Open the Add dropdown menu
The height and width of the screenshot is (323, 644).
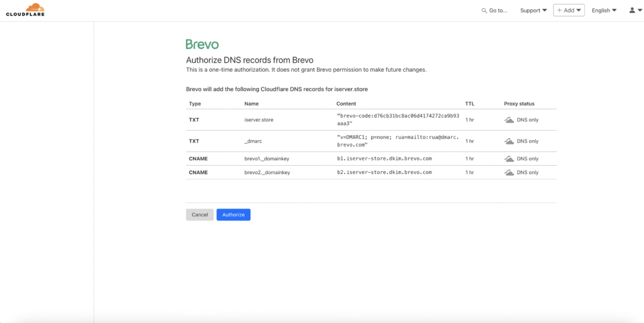[569, 10]
